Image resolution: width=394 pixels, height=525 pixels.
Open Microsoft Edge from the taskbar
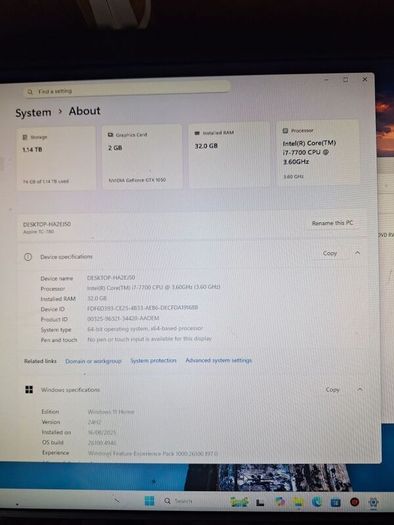click(x=316, y=502)
